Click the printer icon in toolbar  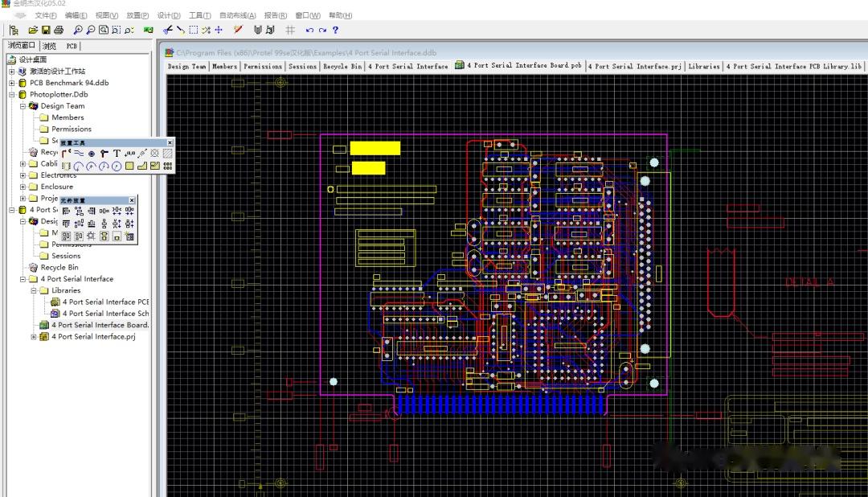[x=59, y=30]
